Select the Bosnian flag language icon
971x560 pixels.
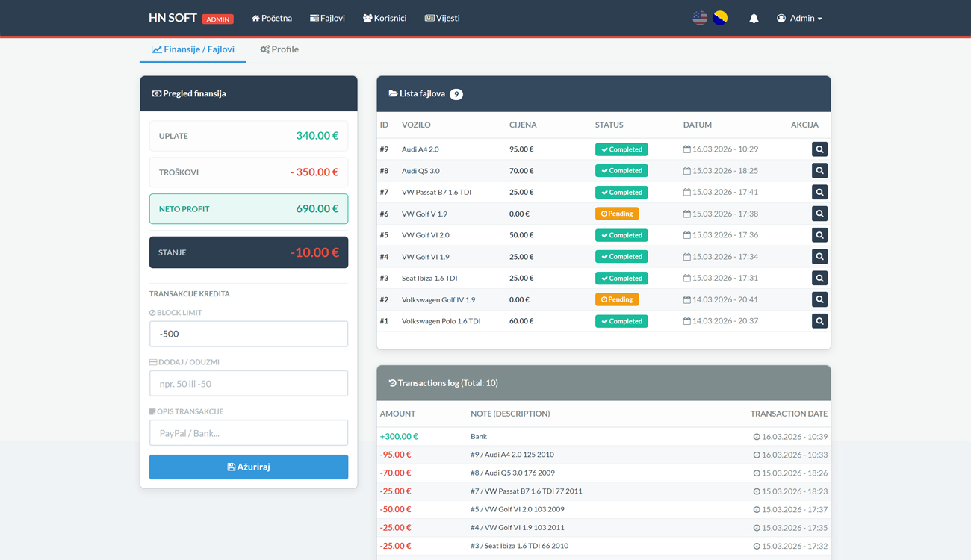pyautogui.click(x=720, y=18)
